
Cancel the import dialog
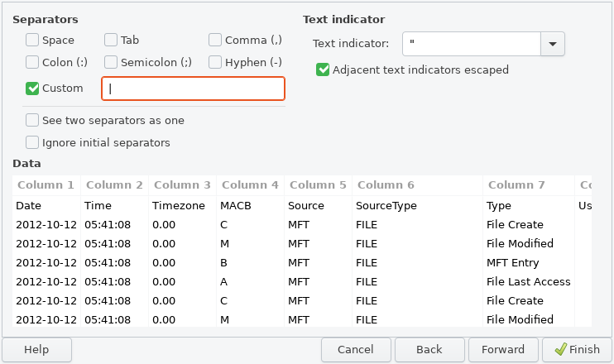pos(356,349)
